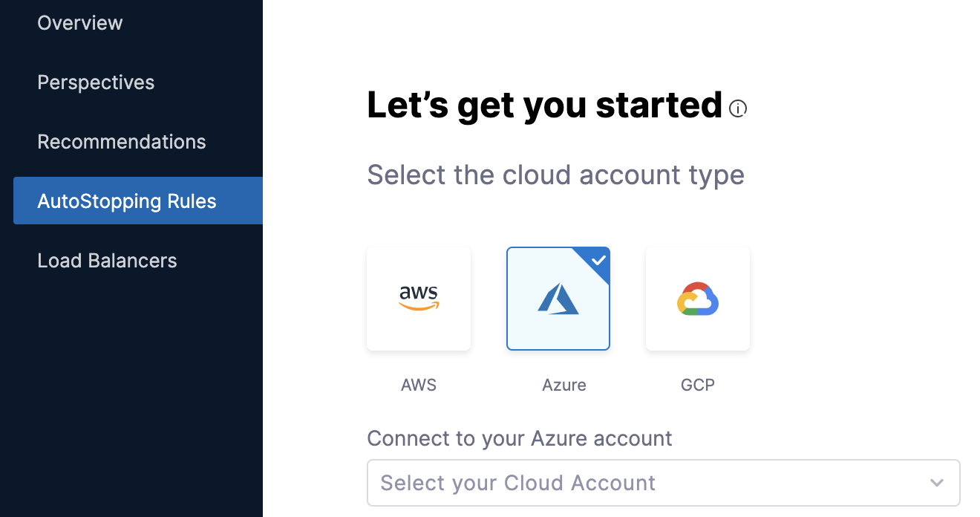Click the GCP text label

coord(698,385)
